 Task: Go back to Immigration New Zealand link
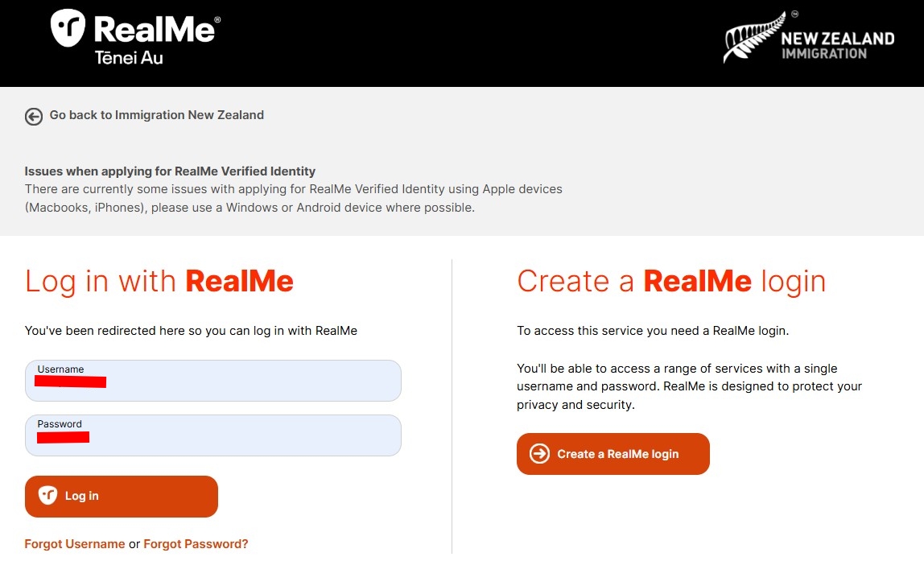157,115
